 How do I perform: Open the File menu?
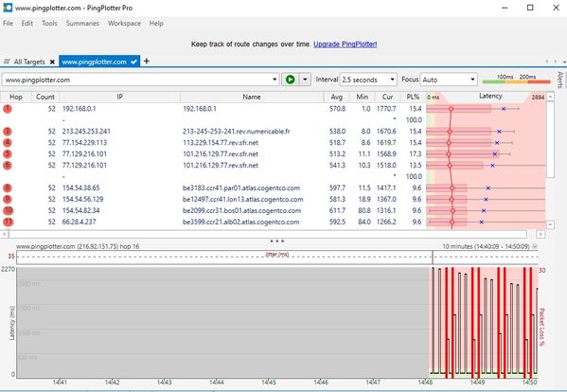pos(8,23)
